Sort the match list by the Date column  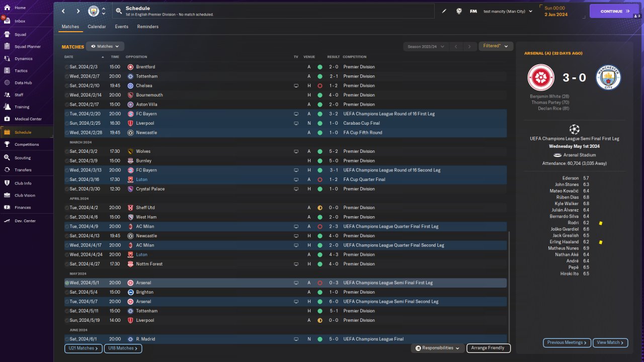coord(69,57)
